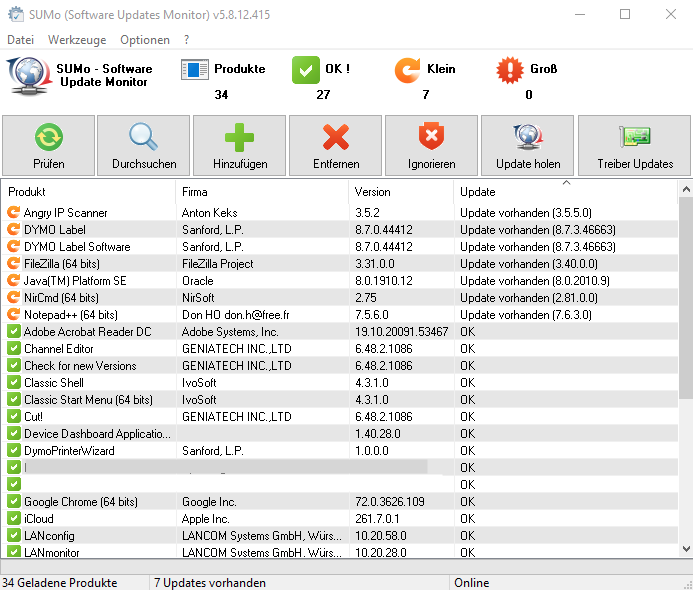Click 'Update vorhanden (8.0.2010.9)' for Java
Image resolution: width=693 pixels, height=590 pixels.
click(535, 280)
